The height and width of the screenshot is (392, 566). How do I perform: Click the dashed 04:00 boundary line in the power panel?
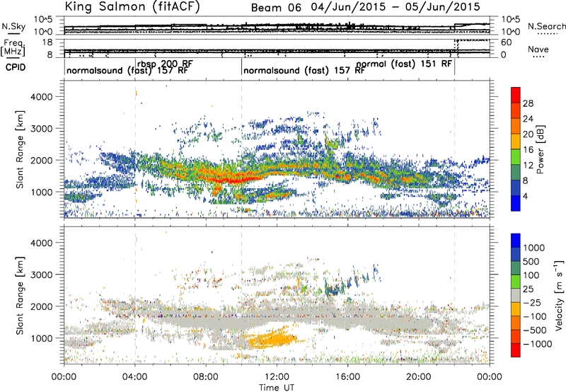(135, 149)
